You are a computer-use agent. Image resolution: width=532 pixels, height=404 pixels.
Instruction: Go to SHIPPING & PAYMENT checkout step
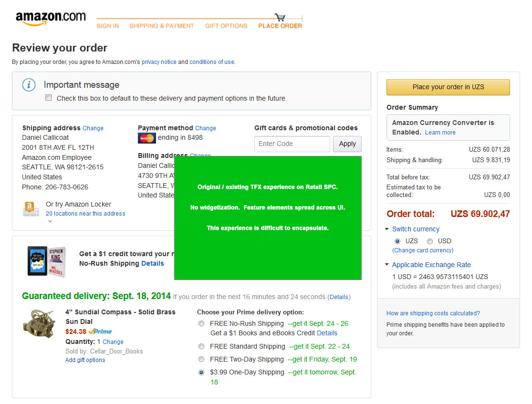(x=161, y=26)
